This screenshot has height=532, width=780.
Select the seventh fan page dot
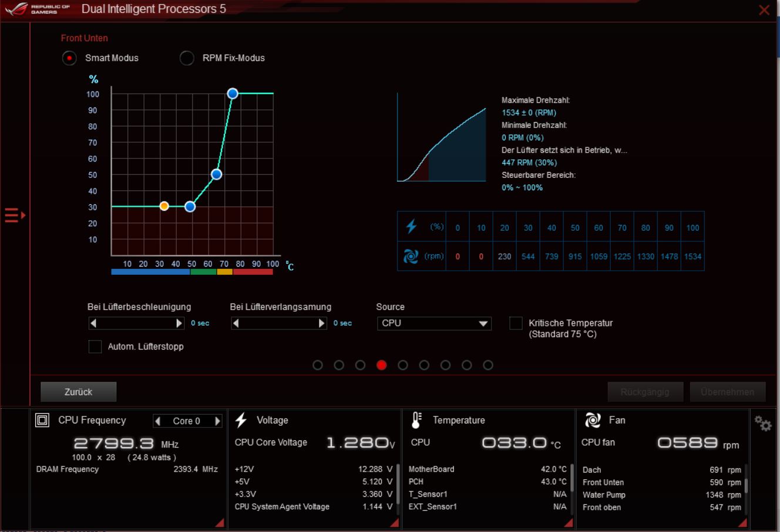point(445,365)
